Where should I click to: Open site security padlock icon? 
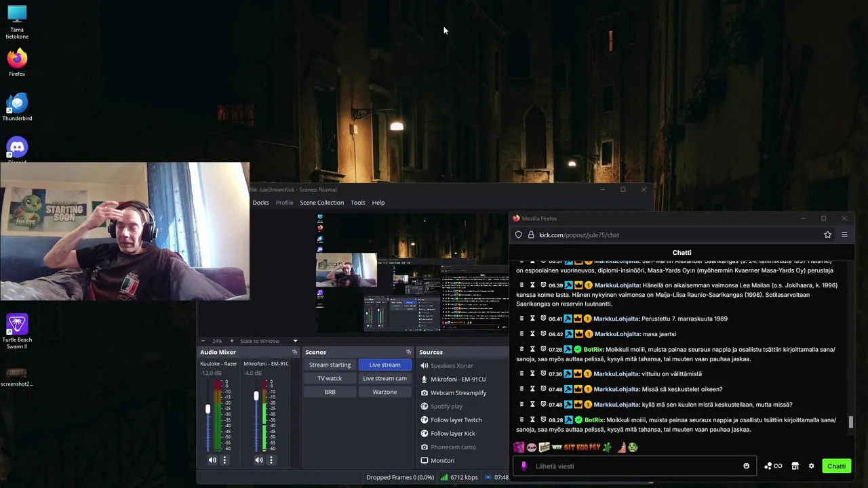(531, 235)
